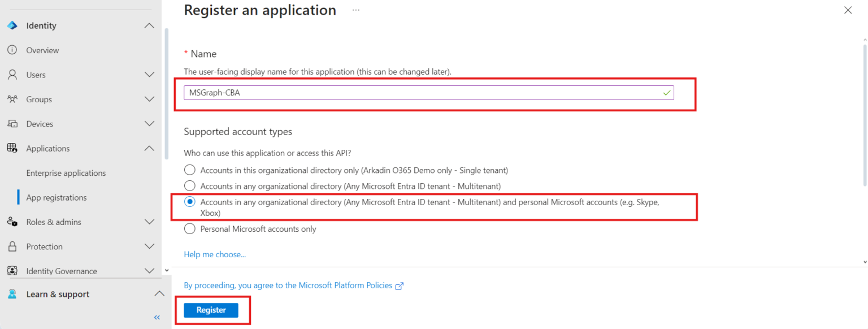
Task: Select the Groups icon
Action: click(x=12, y=99)
